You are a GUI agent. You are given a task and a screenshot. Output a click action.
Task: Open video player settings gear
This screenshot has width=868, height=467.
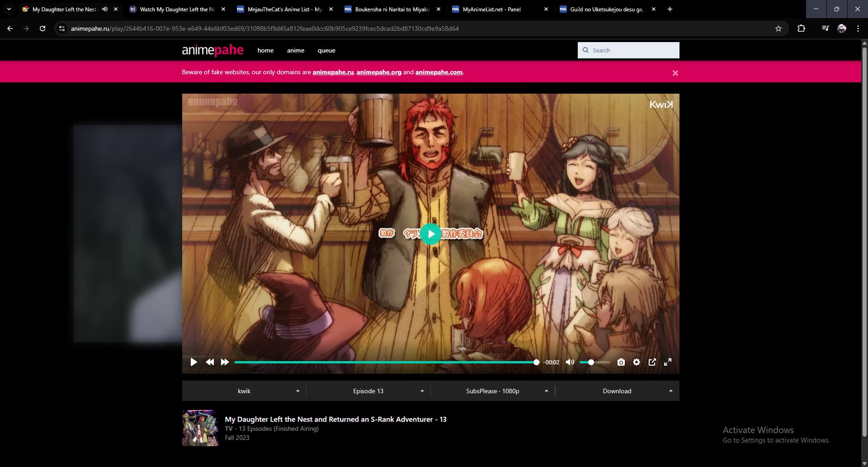(x=637, y=362)
